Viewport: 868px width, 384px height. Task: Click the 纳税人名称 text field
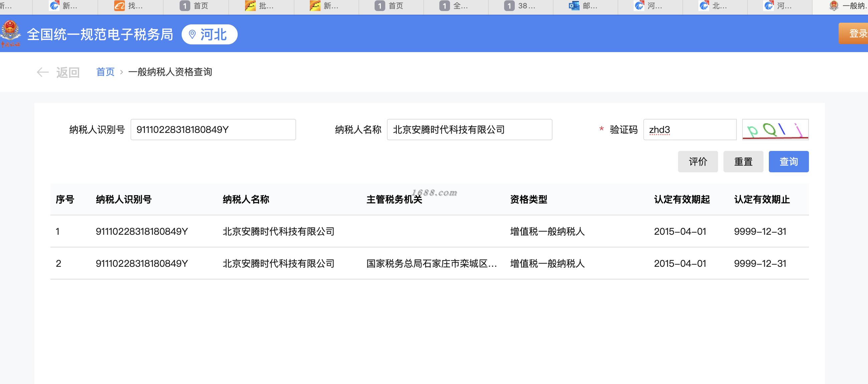(469, 130)
